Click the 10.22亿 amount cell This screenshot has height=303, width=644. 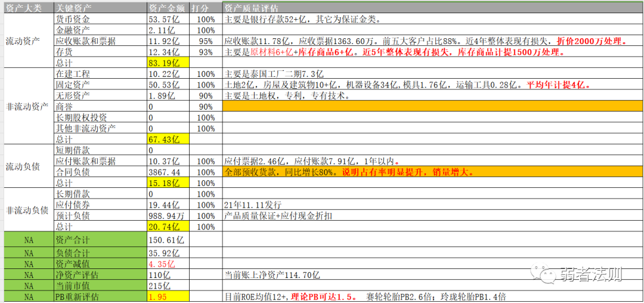click(169, 74)
